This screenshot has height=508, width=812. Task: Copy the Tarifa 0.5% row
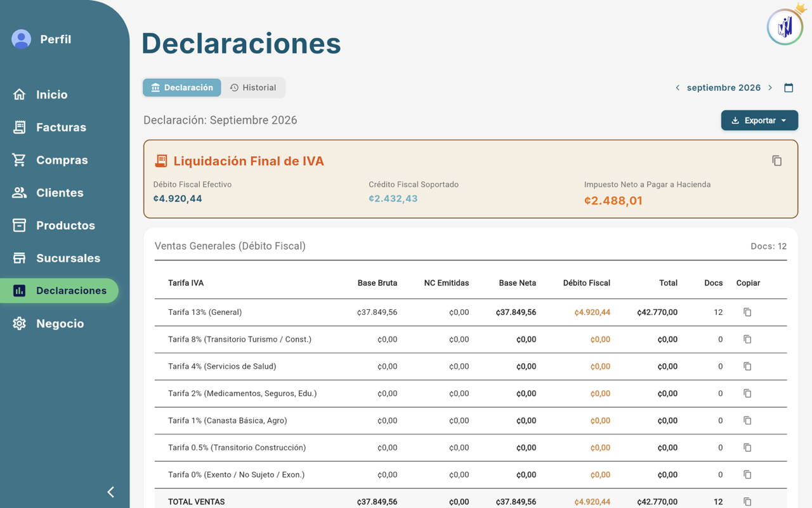[747, 448]
